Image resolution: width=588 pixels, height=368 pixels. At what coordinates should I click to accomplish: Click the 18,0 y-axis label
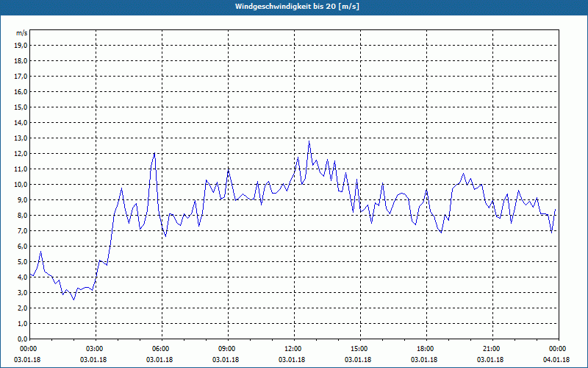[21, 61]
